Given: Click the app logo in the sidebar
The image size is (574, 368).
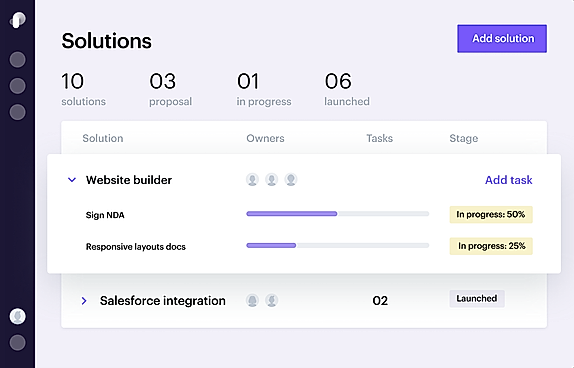Looking at the screenshot, I should pyautogui.click(x=18, y=20).
